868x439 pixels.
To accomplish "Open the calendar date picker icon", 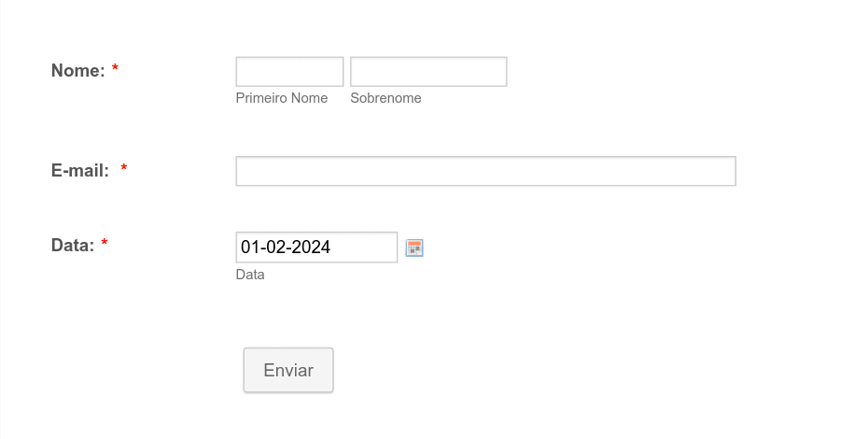I will tap(414, 248).
